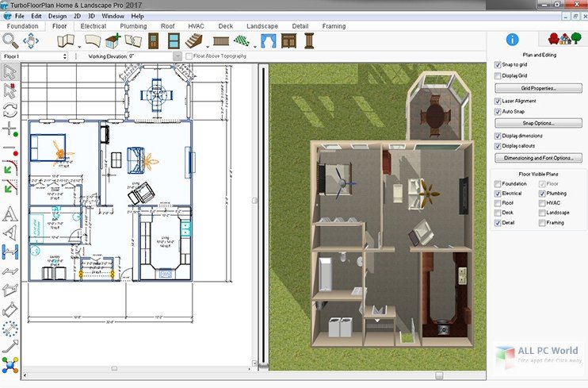This screenshot has height=388, width=588.
Task: Choose the Wall drawing tool
Action: tap(65, 41)
